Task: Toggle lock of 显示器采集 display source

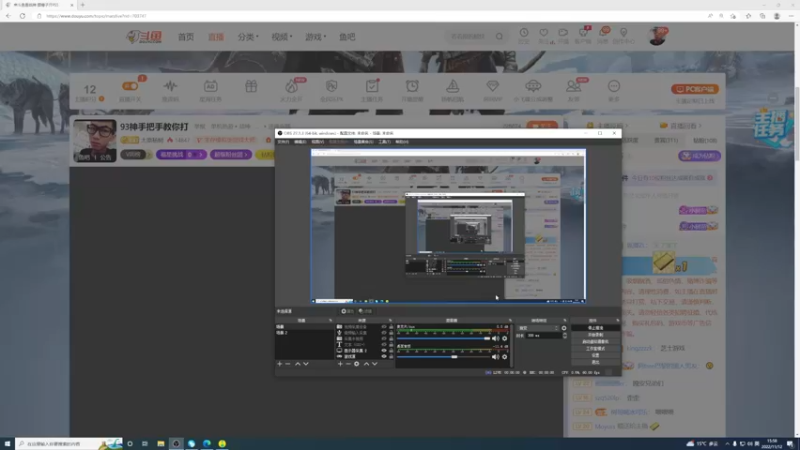Action: 391,351
